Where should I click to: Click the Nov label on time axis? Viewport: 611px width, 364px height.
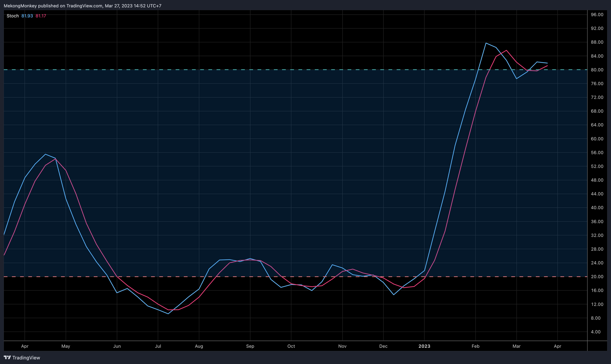tap(342, 346)
